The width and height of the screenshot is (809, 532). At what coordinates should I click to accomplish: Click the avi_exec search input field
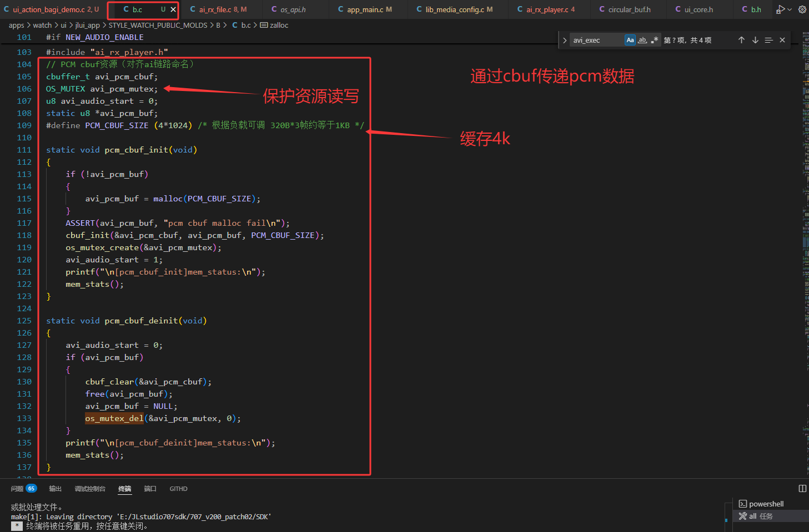pos(597,40)
